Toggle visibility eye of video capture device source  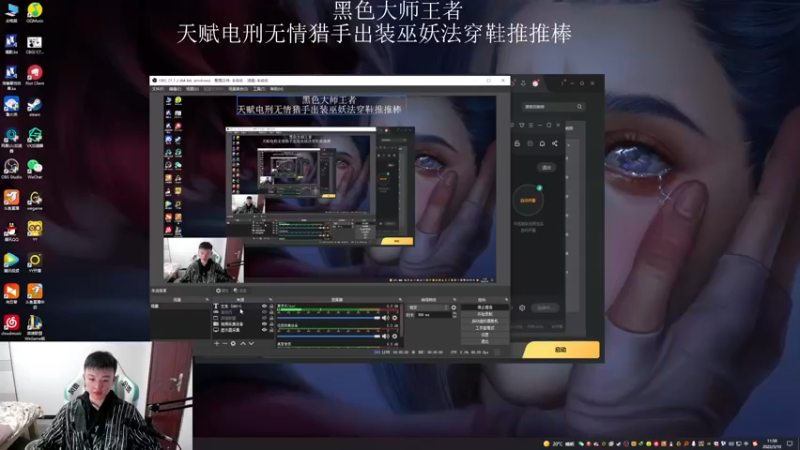click(x=264, y=323)
